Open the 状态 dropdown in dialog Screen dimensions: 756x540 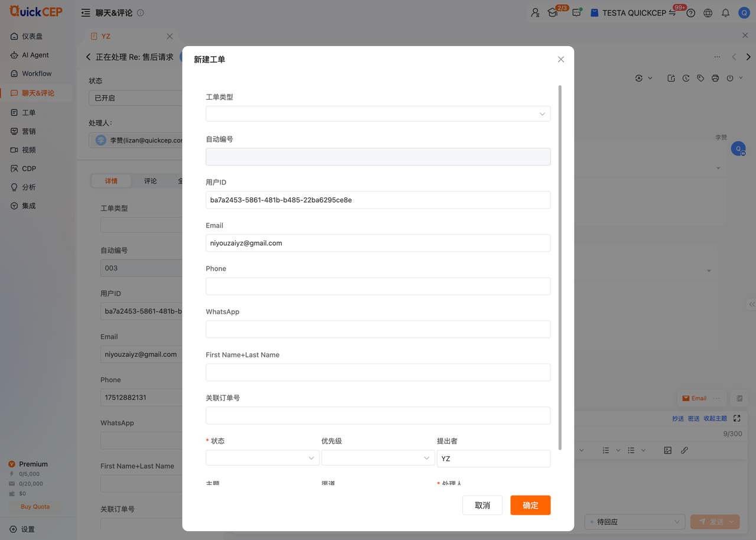pos(262,458)
